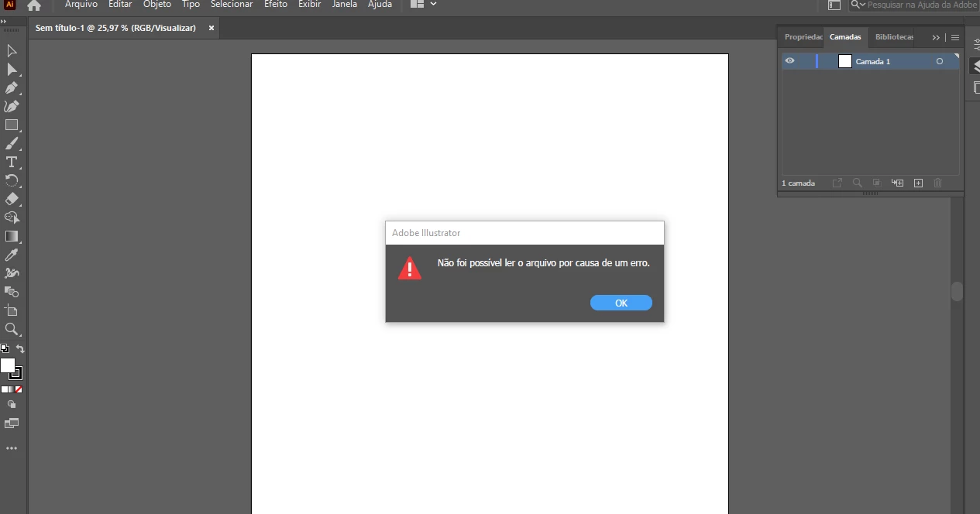
Task: Select the Direct Selection tool
Action: (x=12, y=70)
